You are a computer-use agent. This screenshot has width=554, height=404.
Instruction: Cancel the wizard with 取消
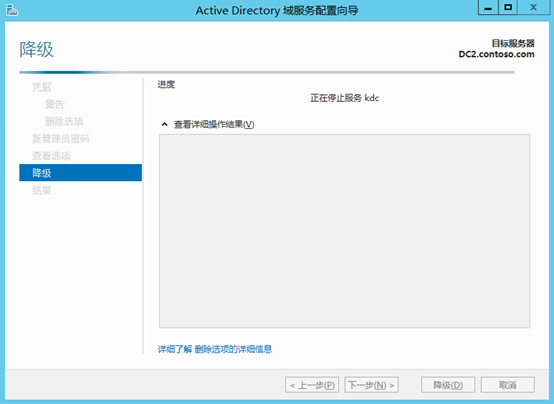508,385
